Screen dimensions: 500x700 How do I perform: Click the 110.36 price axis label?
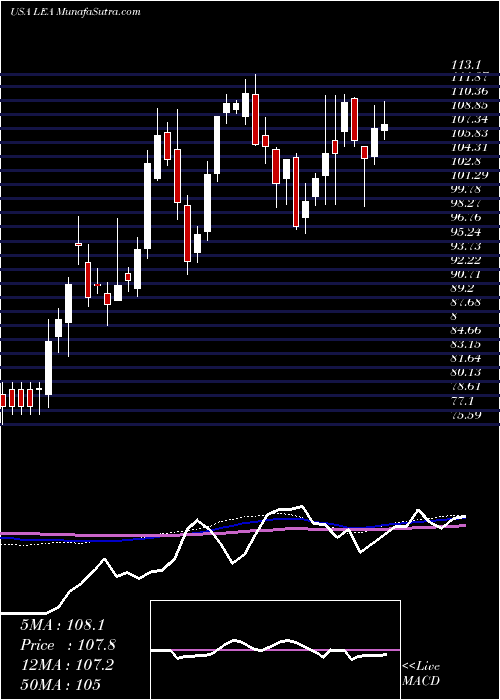click(x=471, y=92)
